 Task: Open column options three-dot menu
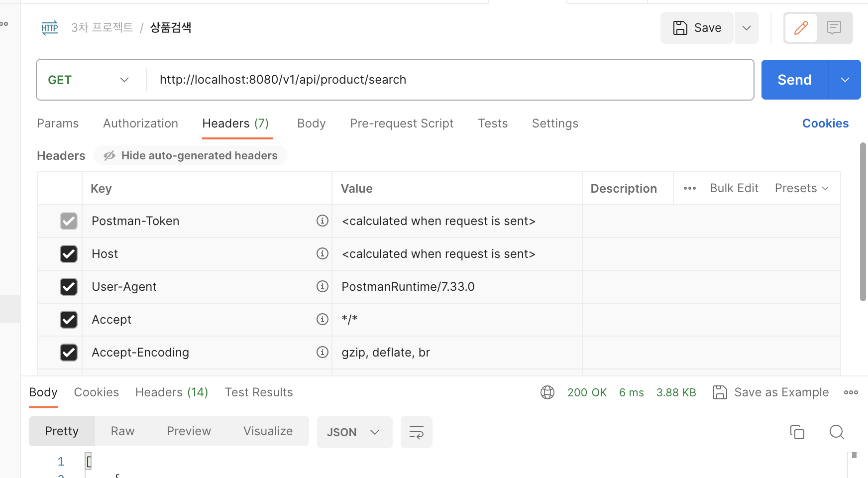click(x=689, y=188)
